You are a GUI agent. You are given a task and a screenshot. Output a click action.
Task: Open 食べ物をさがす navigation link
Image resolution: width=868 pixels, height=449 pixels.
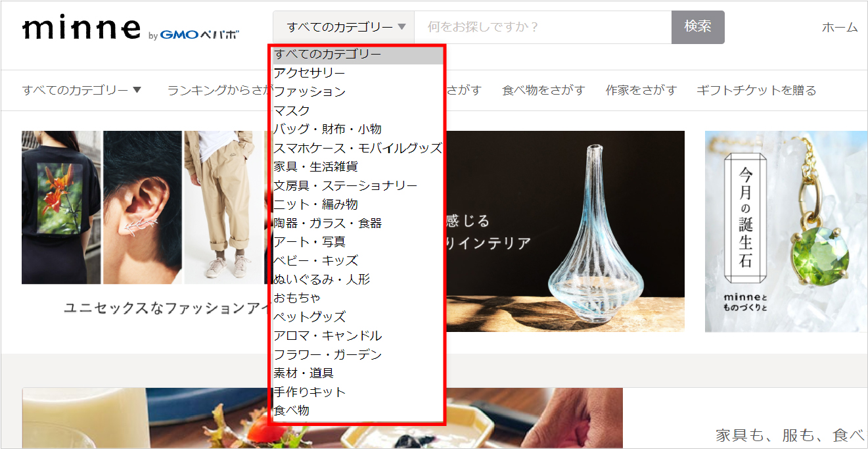543,90
